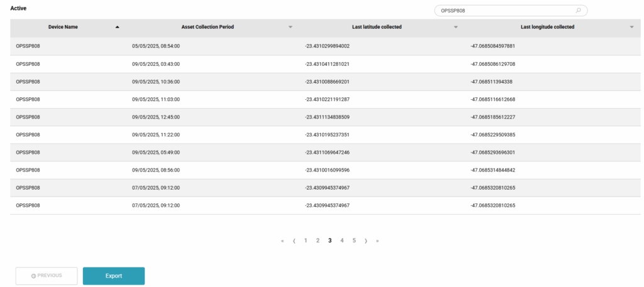This screenshot has height=287, width=644.
Task: Click the PREVIOUS button
Action: coord(47,276)
